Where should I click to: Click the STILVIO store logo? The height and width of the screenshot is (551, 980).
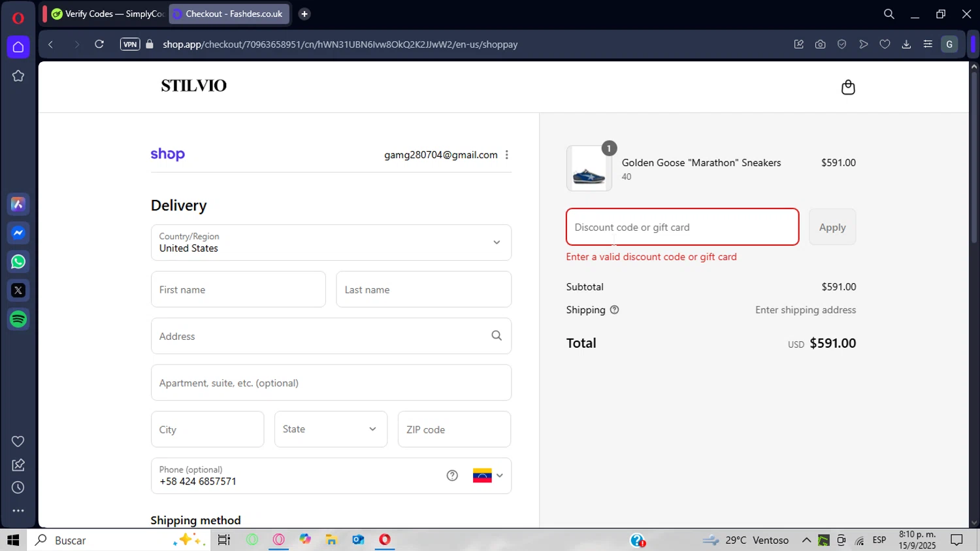[x=194, y=86]
